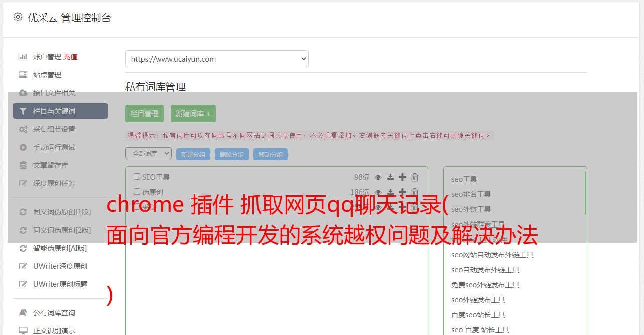This screenshot has width=644, height=335.
Task: Click the keyword list vertical scrollbar
Action: click(x=585, y=193)
